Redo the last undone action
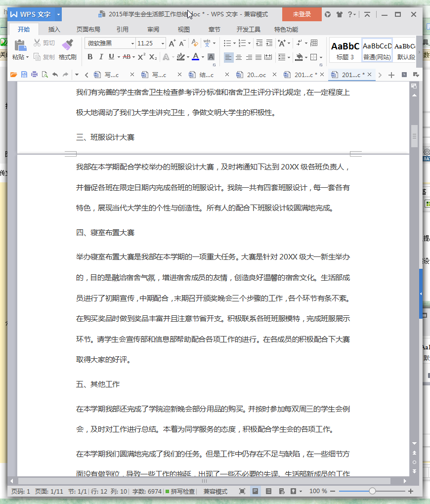430x504 pixels. point(65,75)
